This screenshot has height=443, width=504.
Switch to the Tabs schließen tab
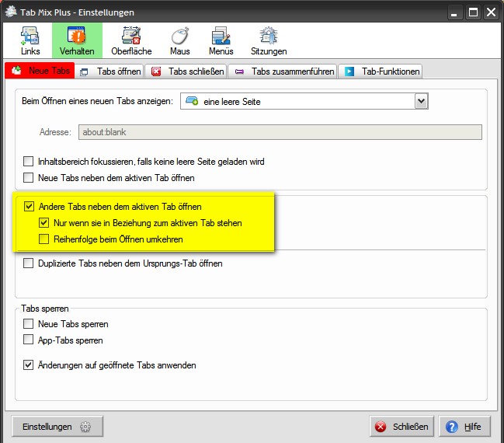(x=187, y=71)
